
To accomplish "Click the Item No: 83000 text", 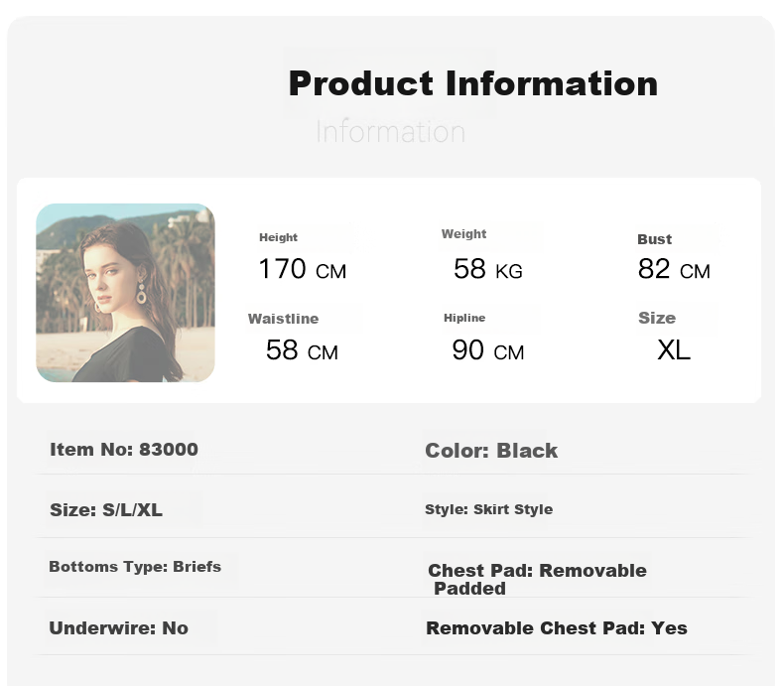I will click(124, 449).
